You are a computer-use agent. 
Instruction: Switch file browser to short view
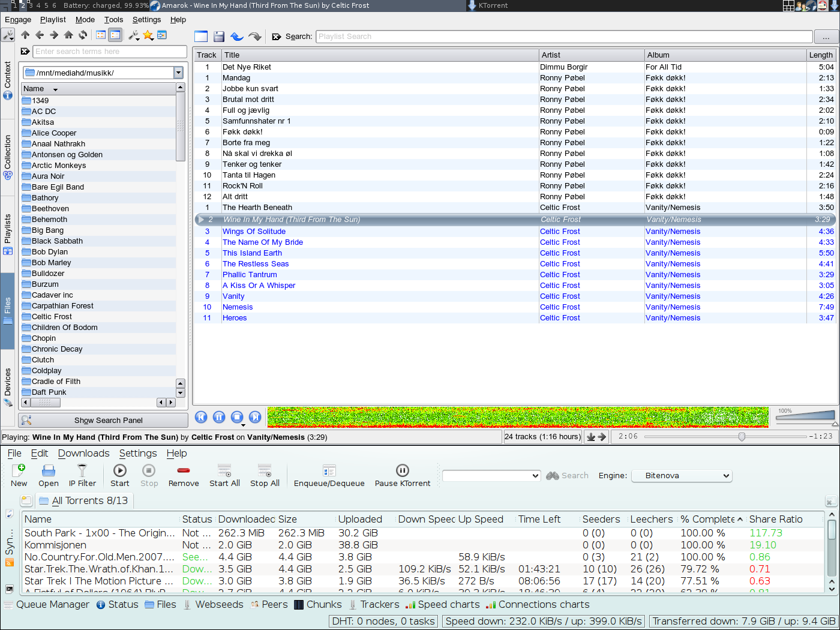(x=101, y=35)
